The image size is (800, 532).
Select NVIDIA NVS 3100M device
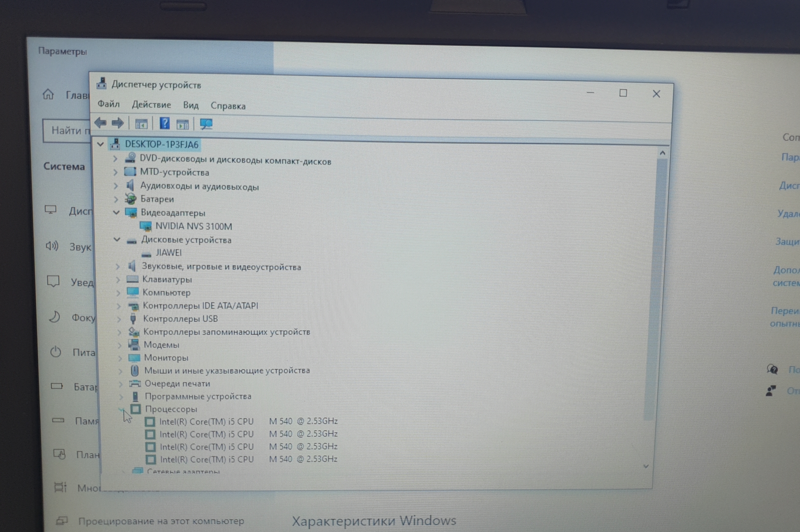194,226
